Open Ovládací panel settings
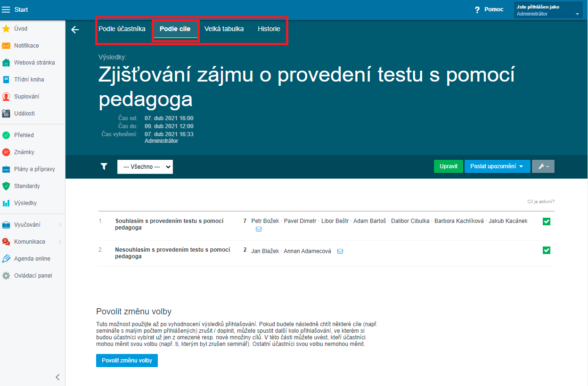The height and width of the screenshot is (386, 588). pos(33,276)
